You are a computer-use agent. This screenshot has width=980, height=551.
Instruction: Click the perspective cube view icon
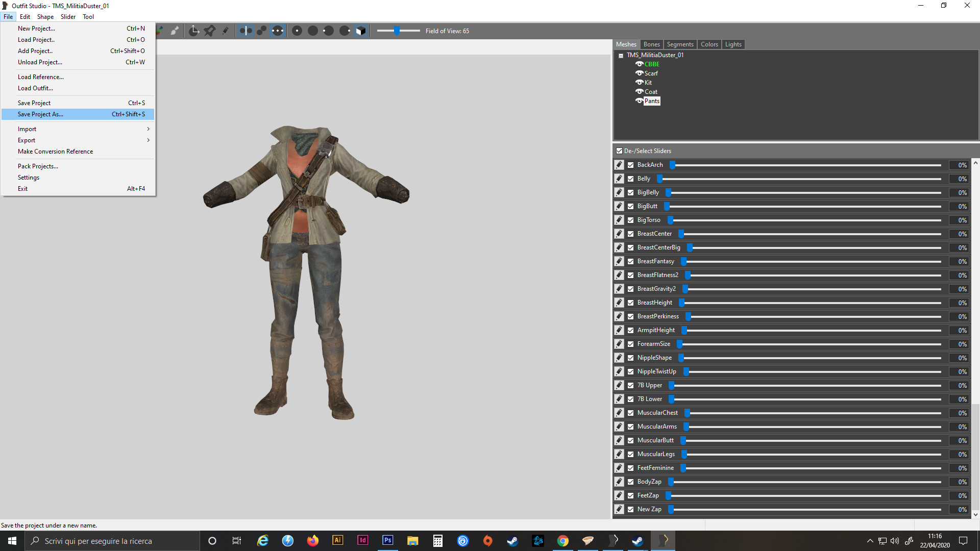coord(361,31)
